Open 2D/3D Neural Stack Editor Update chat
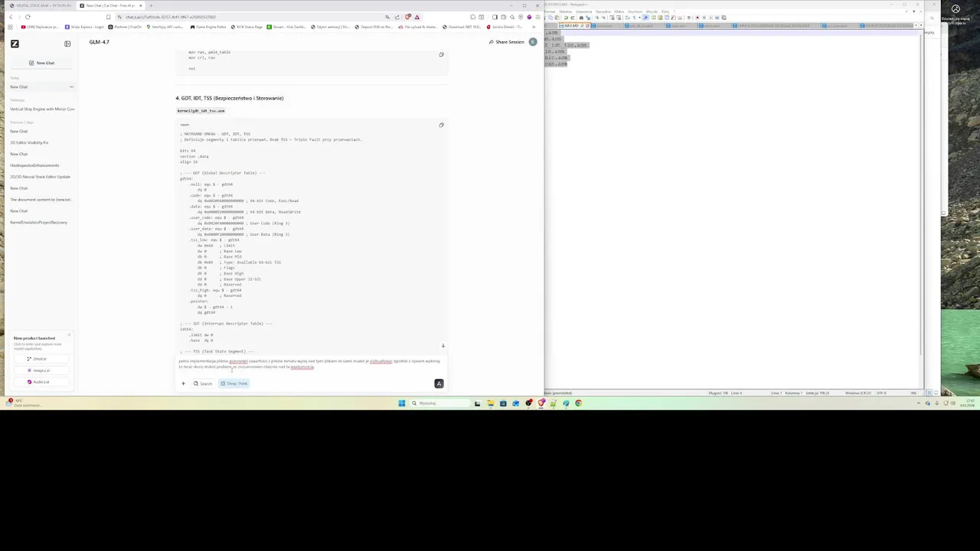The width and height of the screenshot is (980, 551). click(40, 177)
